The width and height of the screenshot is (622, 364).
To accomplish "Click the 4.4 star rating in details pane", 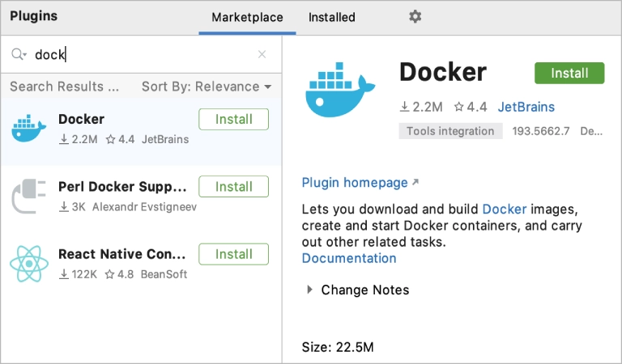I will coord(471,107).
